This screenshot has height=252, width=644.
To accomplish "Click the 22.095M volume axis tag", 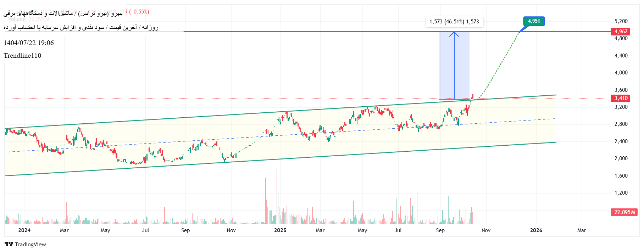I will coord(624,212).
